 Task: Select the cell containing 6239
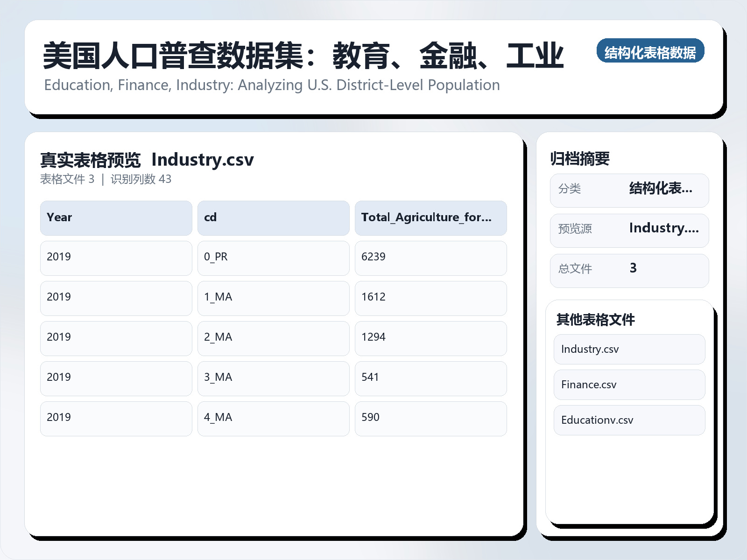point(430,258)
